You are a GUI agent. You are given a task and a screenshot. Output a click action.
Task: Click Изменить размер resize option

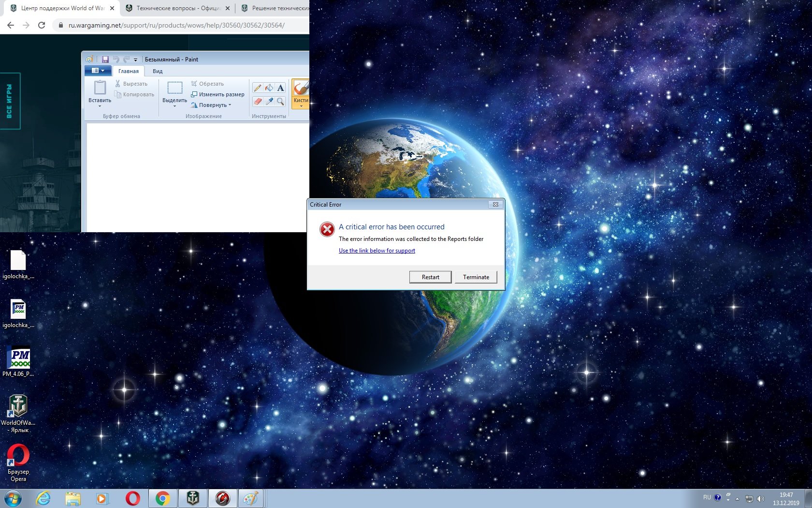coord(217,94)
